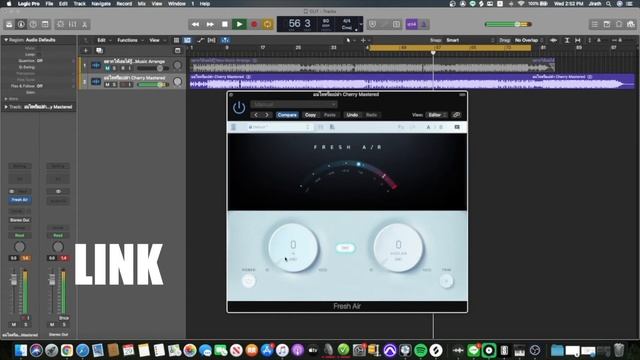Click the Mid Air knob in Fresh Air

click(x=293, y=247)
